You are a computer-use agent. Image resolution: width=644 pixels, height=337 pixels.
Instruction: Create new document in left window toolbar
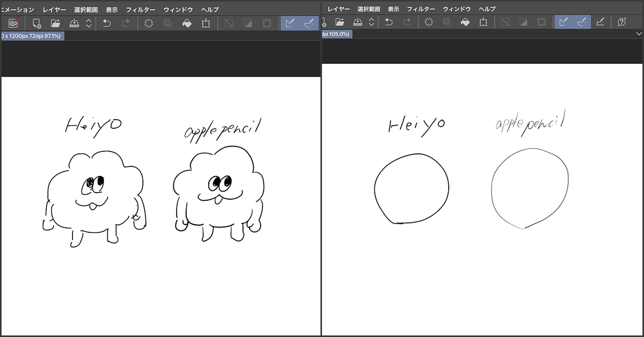tap(36, 23)
